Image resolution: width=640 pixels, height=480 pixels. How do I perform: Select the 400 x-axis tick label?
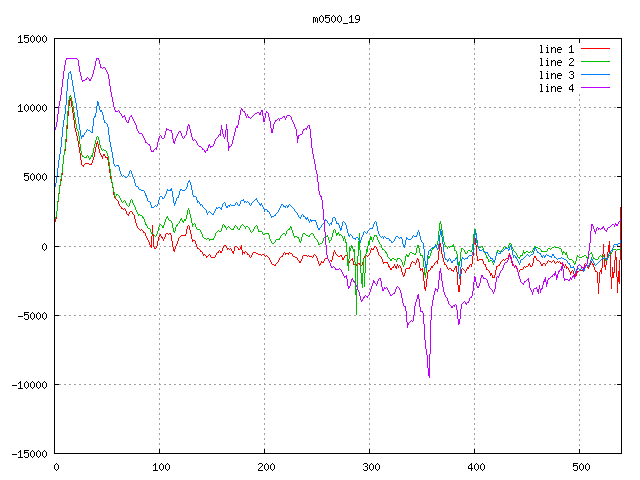click(475, 467)
